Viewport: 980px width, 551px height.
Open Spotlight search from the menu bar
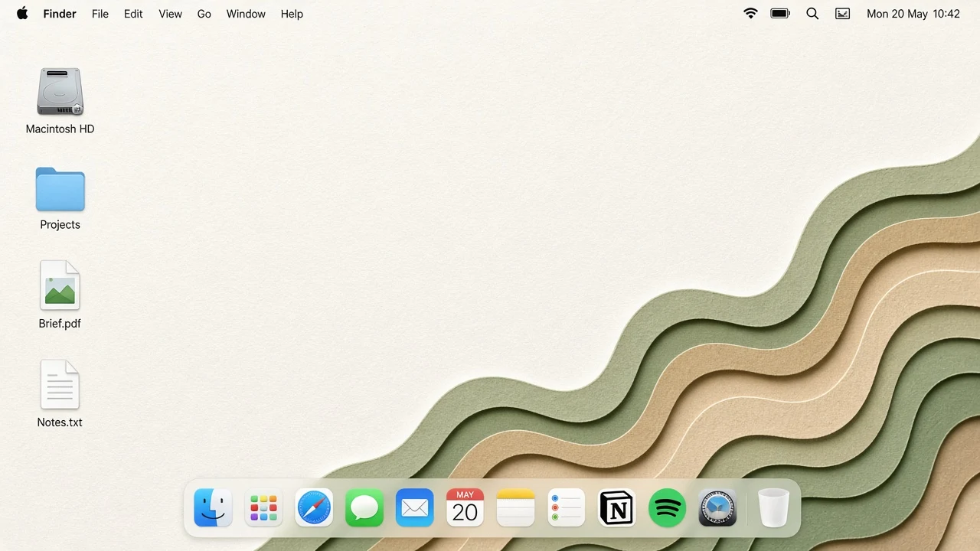[812, 14]
